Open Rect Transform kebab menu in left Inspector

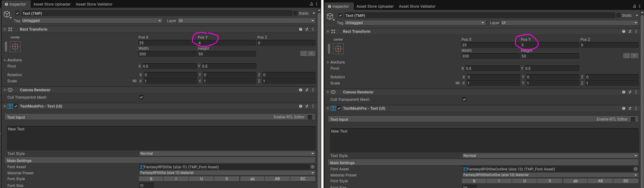(x=313, y=29)
